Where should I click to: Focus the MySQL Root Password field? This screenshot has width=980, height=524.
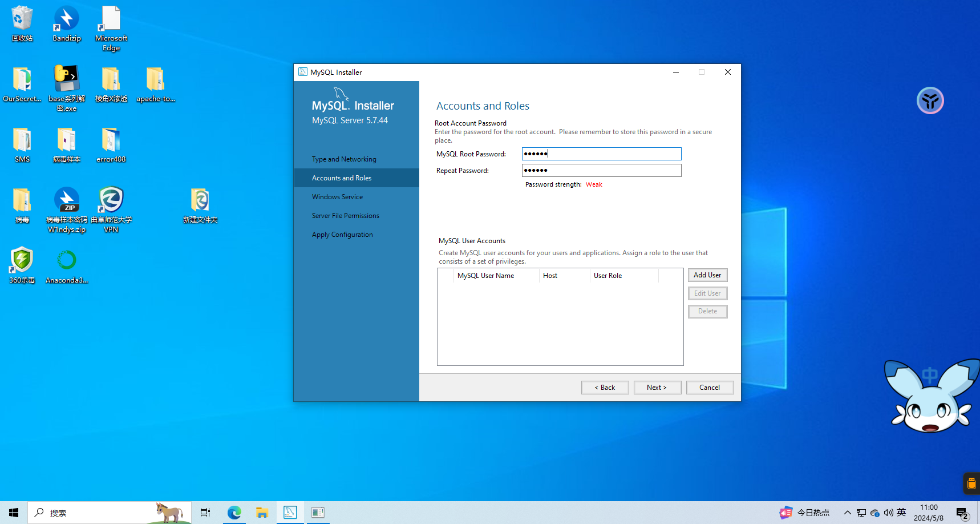(601, 154)
